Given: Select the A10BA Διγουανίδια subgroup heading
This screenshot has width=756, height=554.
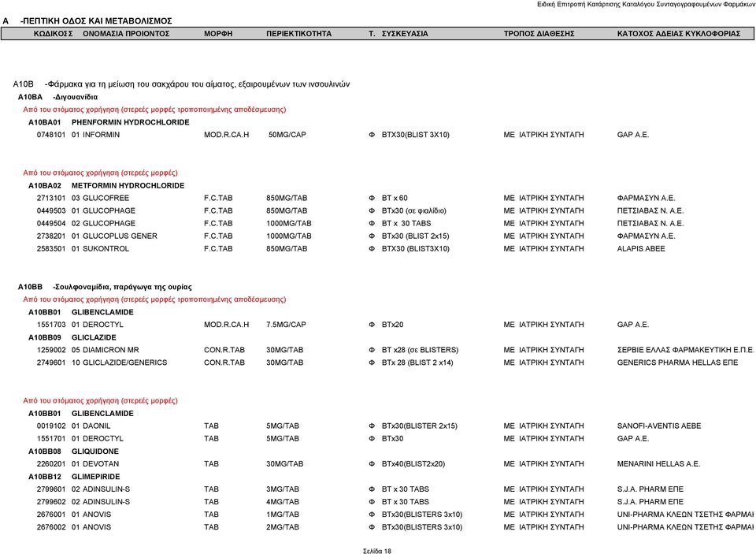Looking at the screenshot, I should coord(57,97).
